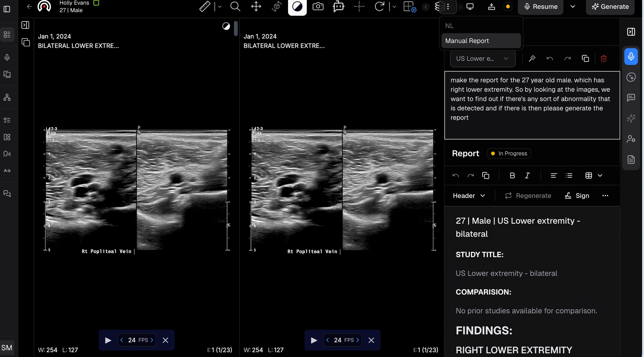Click into the prompt text box

[532, 105]
